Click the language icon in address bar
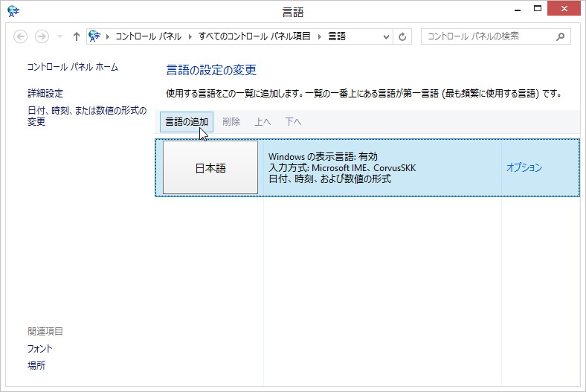586x392 pixels. click(x=94, y=36)
